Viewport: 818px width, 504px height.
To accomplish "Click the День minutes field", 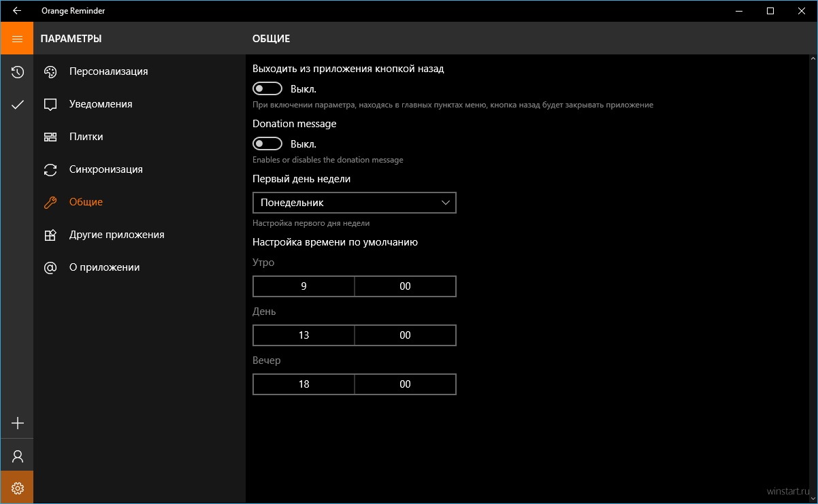I will (x=405, y=335).
